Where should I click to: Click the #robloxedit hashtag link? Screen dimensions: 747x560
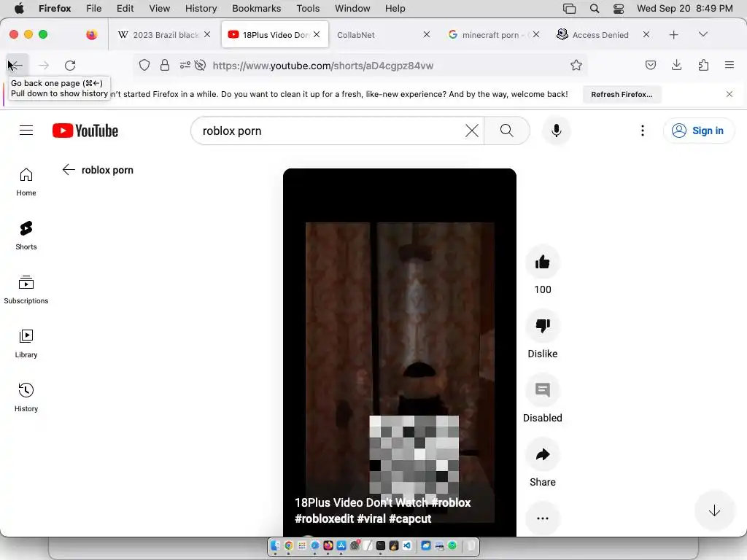[x=325, y=518]
